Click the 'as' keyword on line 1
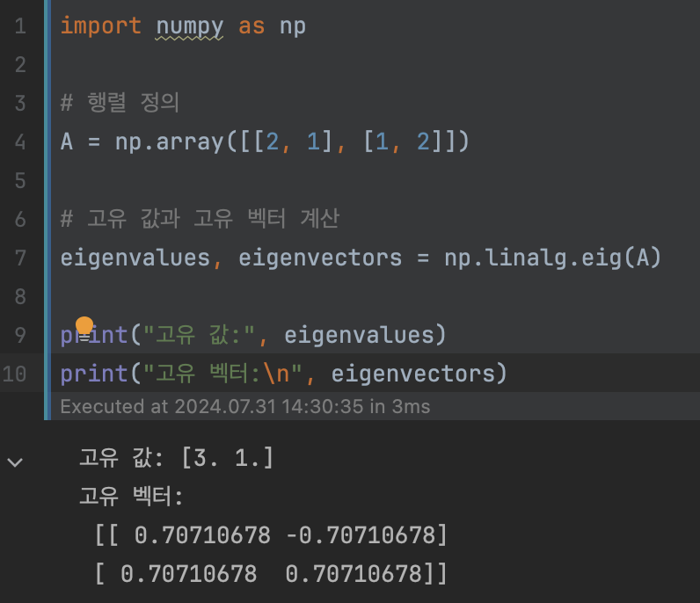 tap(252, 26)
